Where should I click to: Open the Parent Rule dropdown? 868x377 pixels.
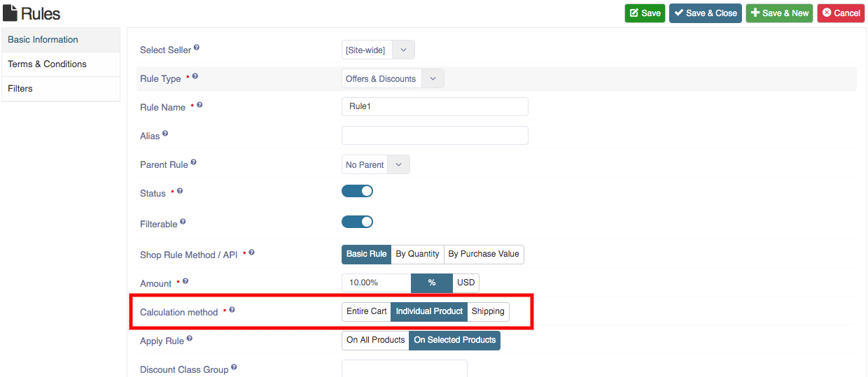tap(375, 164)
